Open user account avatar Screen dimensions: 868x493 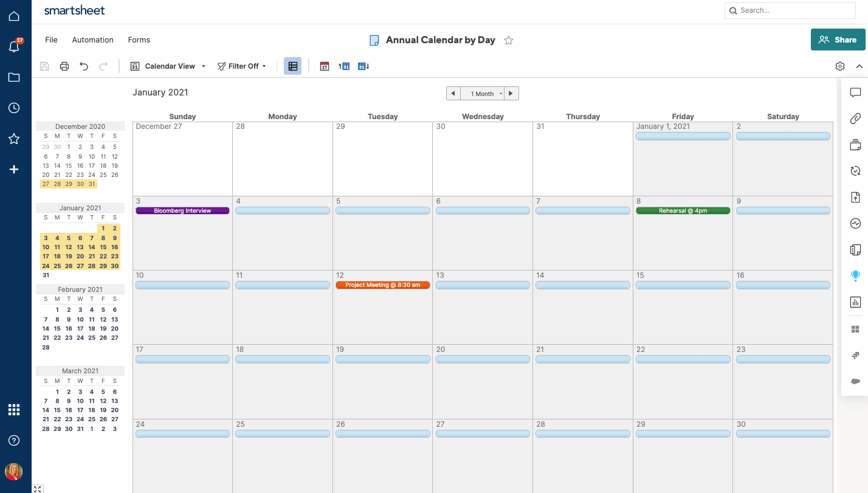point(14,472)
